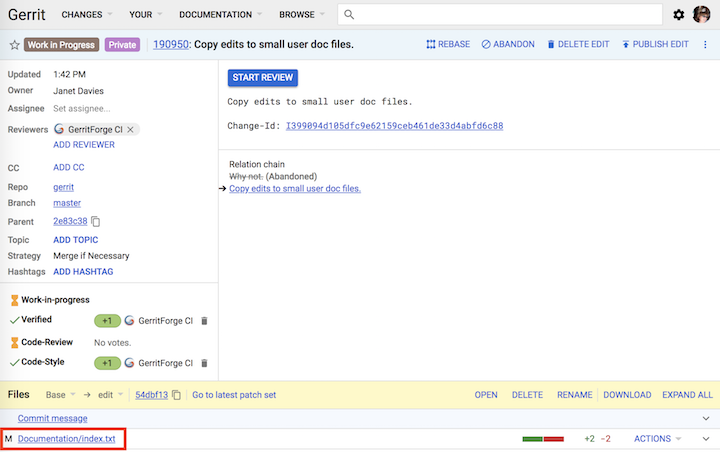Image resolution: width=720 pixels, height=452 pixels.
Task: Open Actions dropdown for index.txt
Action: point(657,438)
